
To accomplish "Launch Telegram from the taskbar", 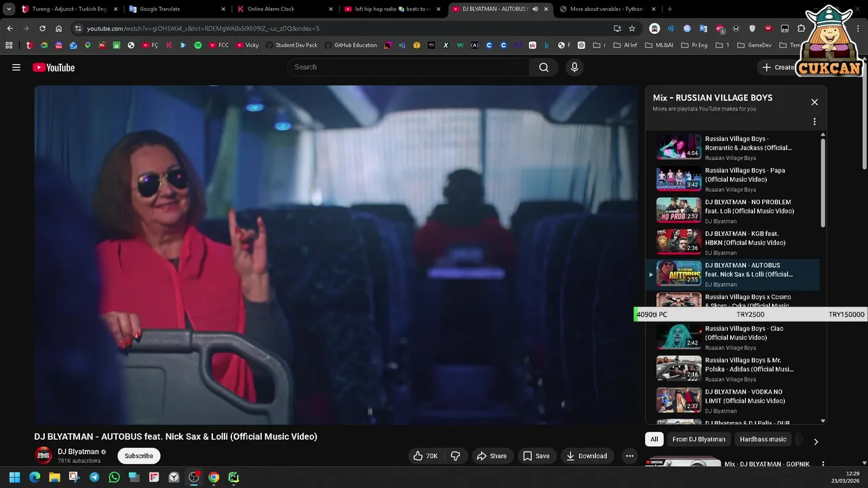I will 94,477.
